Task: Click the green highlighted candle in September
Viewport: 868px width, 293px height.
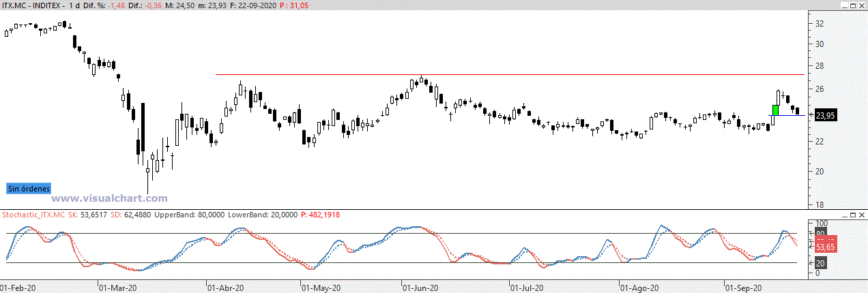Action: 776,110
